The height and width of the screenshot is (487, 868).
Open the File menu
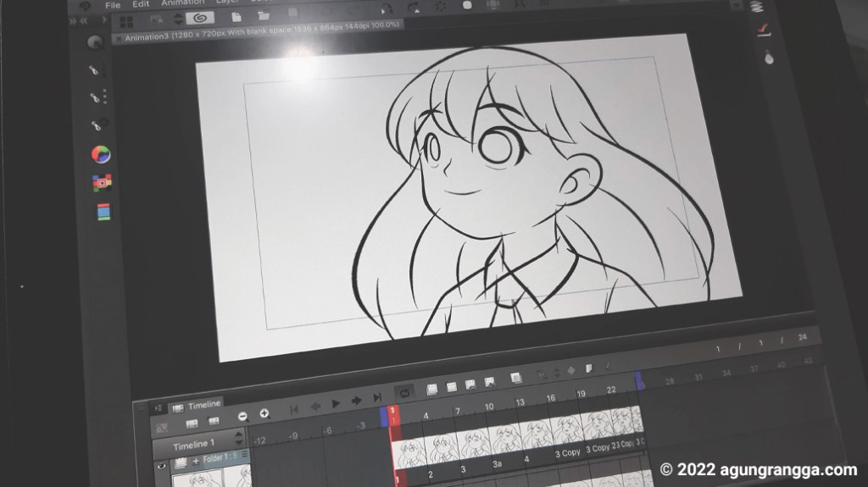coord(113,4)
